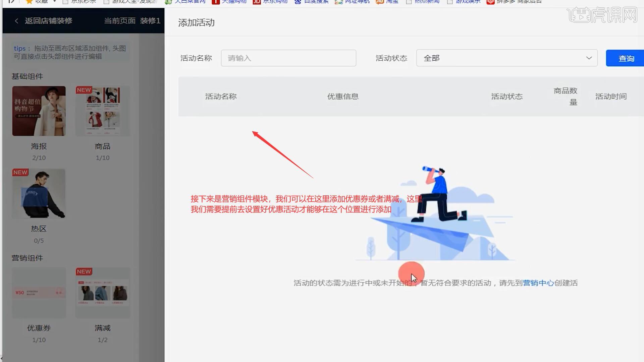Click the 活动时间 column header
The height and width of the screenshot is (362, 644).
(x=610, y=97)
